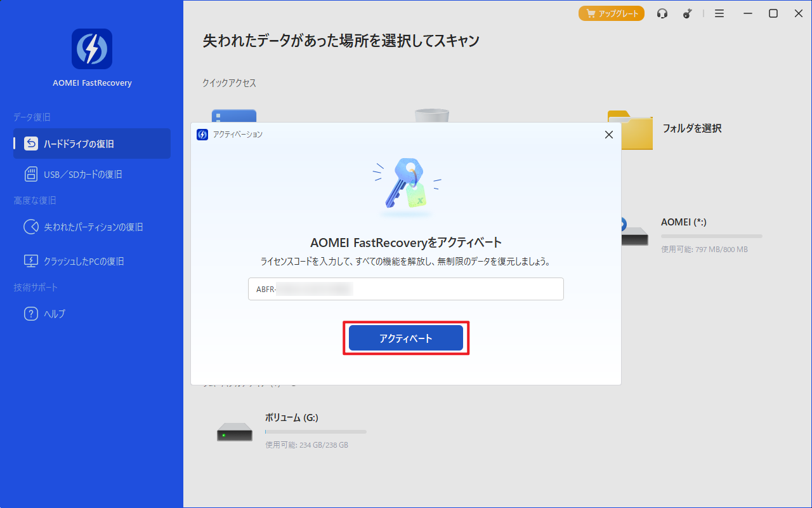Click the help question mark icon
Image resolution: width=812 pixels, height=508 pixels.
[31, 314]
